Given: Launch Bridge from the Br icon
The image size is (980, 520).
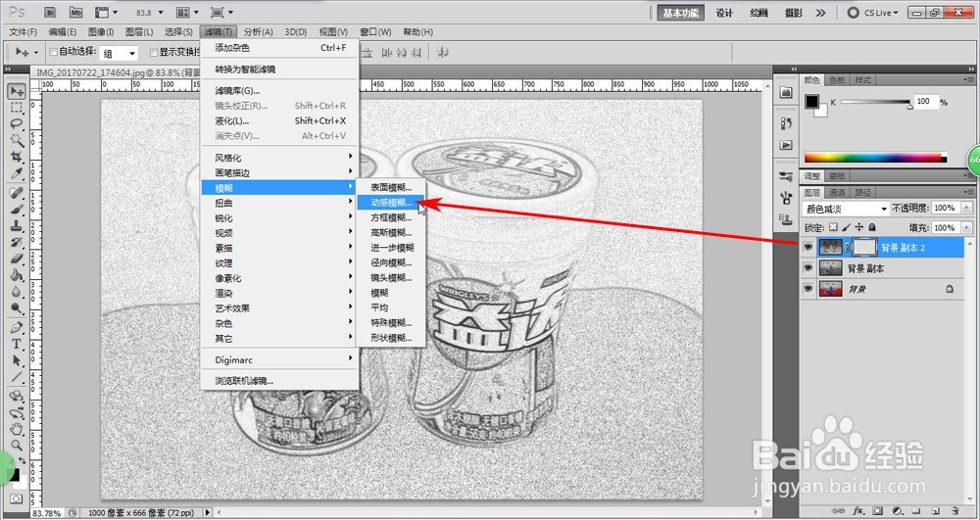Looking at the screenshot, I should pyautogui.click(x=51, y=12).
